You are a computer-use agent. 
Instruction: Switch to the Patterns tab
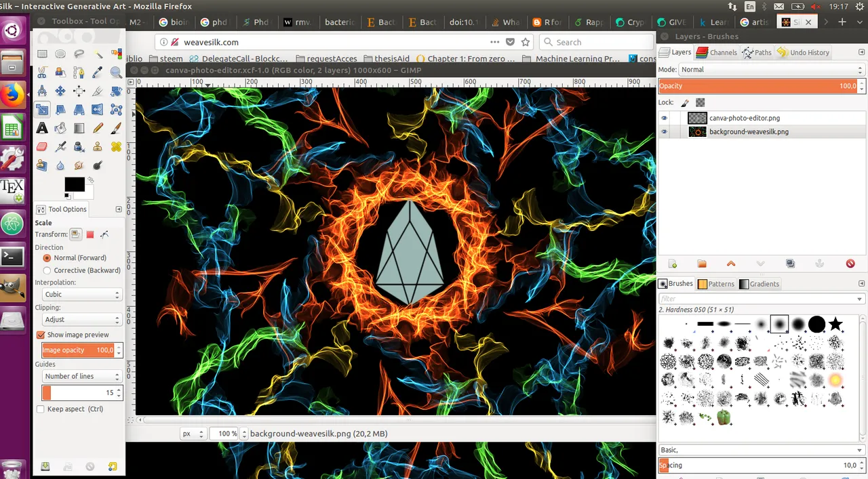716,284
